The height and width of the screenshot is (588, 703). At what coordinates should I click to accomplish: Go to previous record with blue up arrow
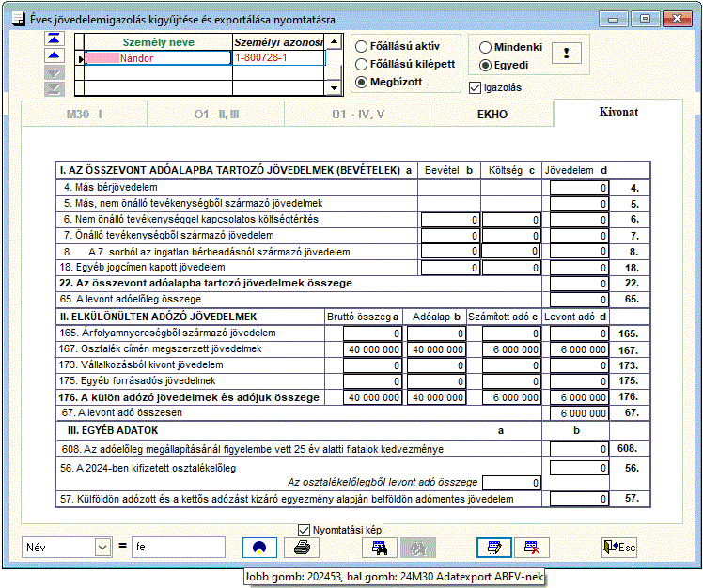coord(55,55)
